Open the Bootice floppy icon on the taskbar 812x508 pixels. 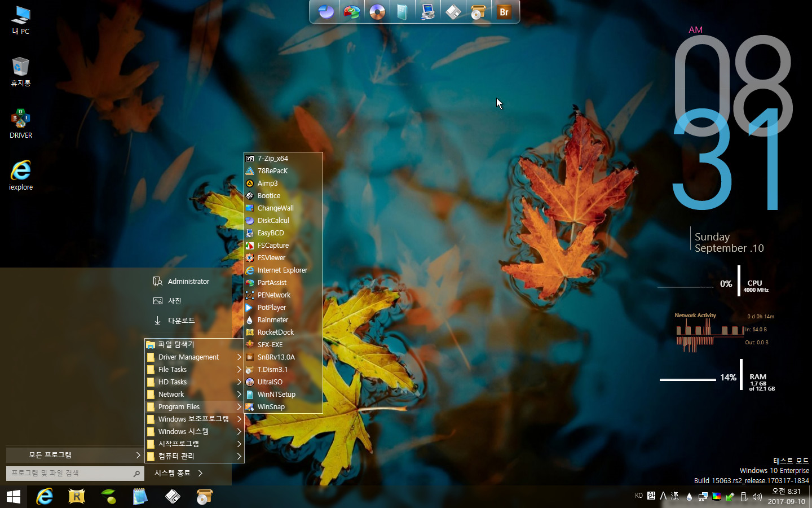point(173,497)
